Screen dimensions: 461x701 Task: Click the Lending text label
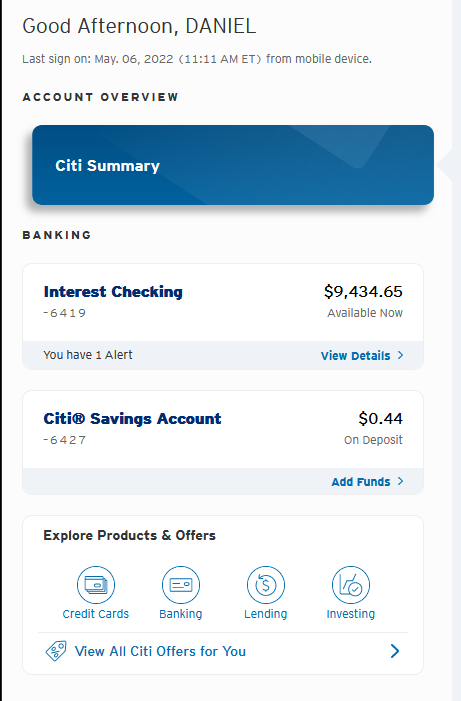(x=266, y=614)
